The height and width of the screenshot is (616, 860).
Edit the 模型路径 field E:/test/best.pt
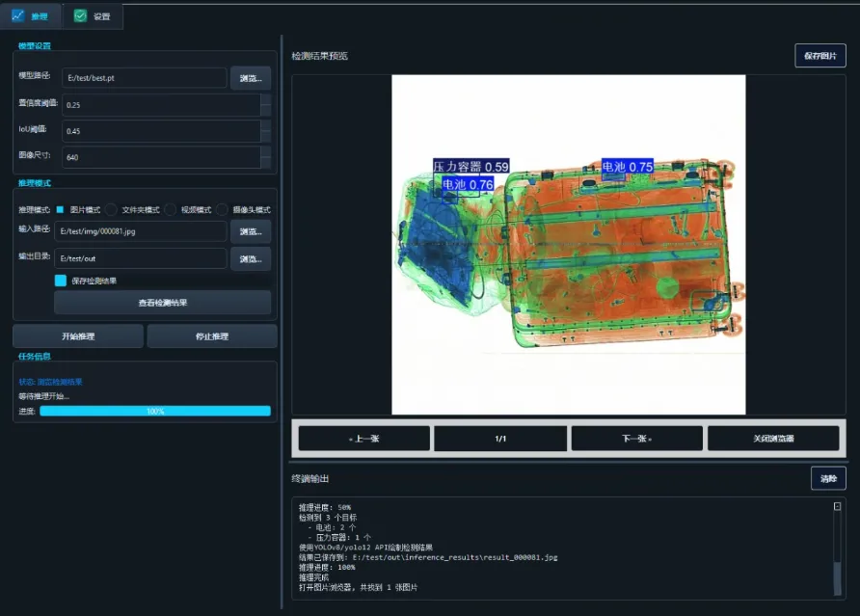145,78
